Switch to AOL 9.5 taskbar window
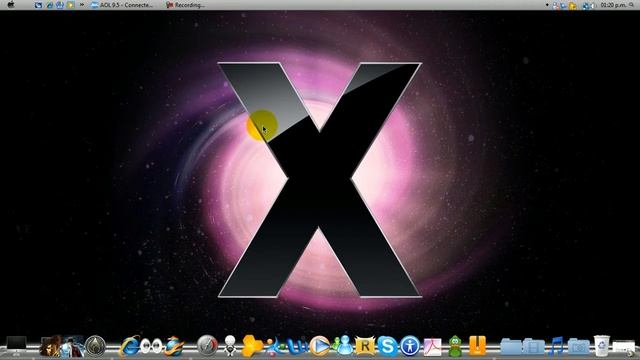640x360 pixels. tap(122, 5)
